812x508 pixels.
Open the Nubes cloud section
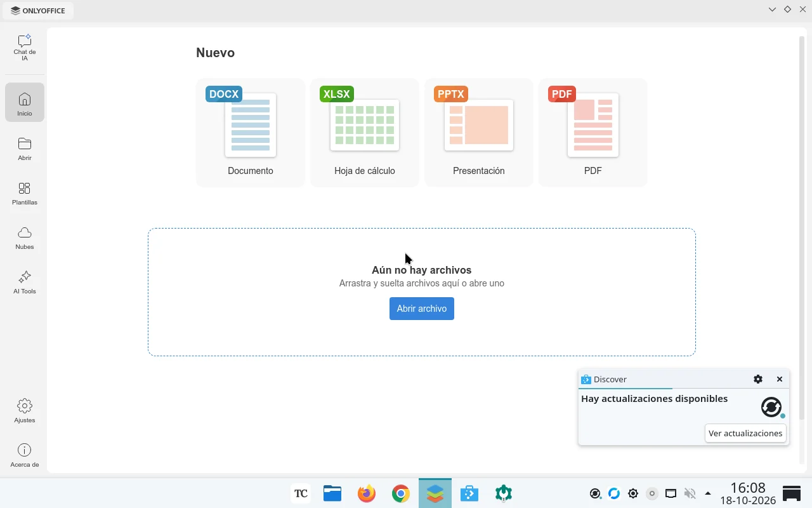click(x=25, y=237)
